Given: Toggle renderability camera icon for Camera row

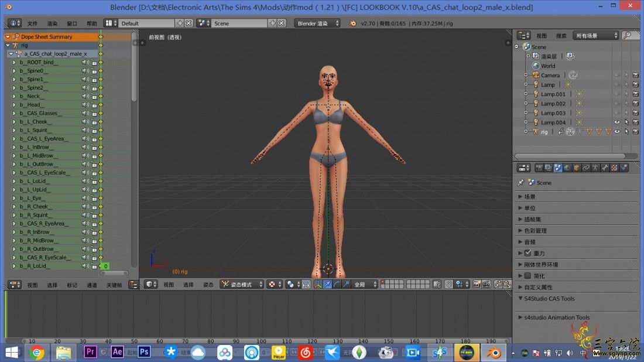Looking at the screenshot, I should click(x=635, y=75).
